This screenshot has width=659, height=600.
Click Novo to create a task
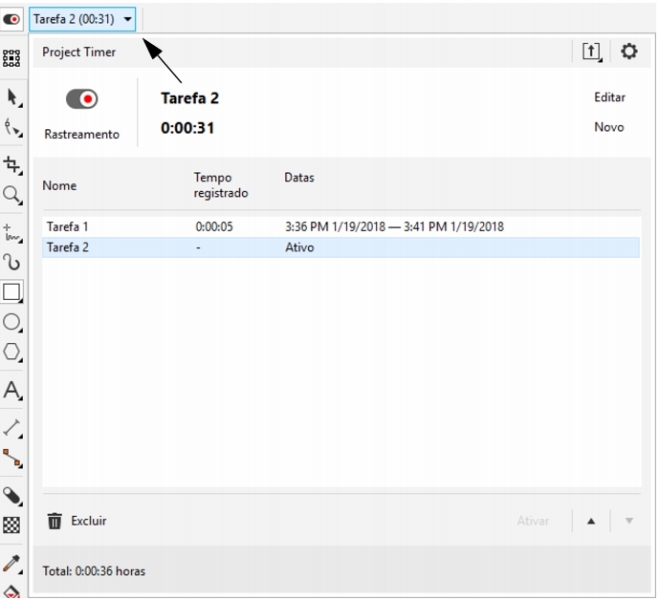(609, 127)
